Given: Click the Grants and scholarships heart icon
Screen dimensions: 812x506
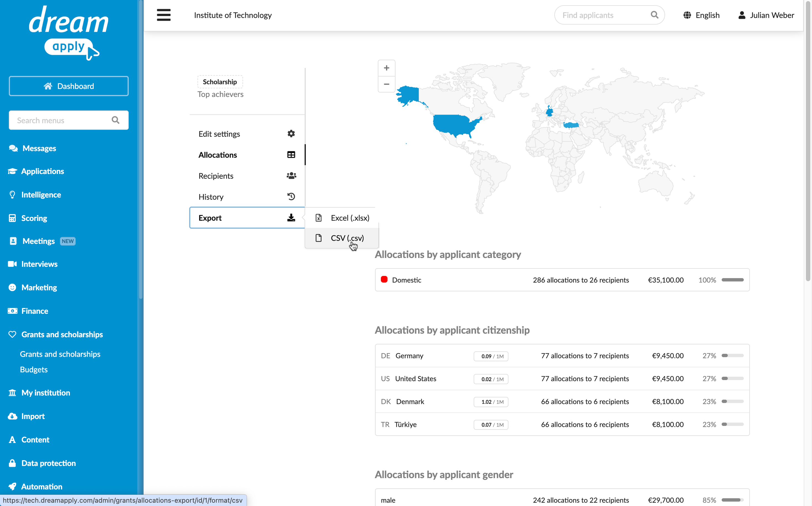Looking at the screenshot, I should 12,334.
